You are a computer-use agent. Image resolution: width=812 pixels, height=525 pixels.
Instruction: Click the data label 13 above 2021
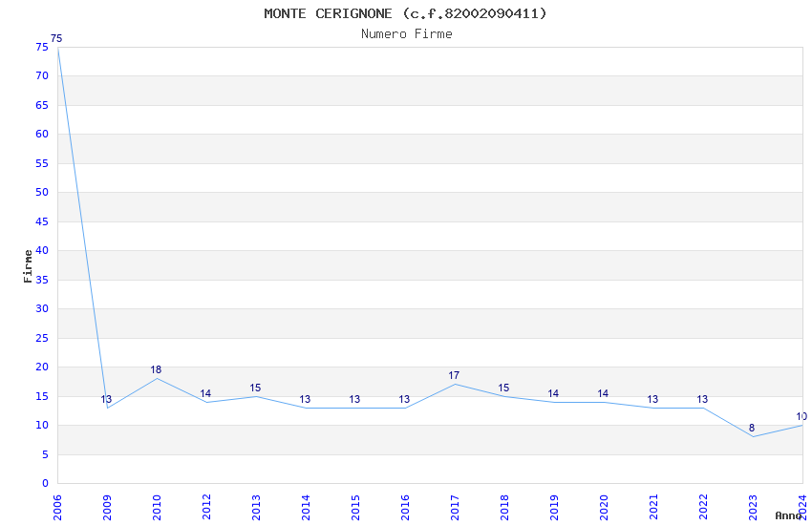point(653,399)
